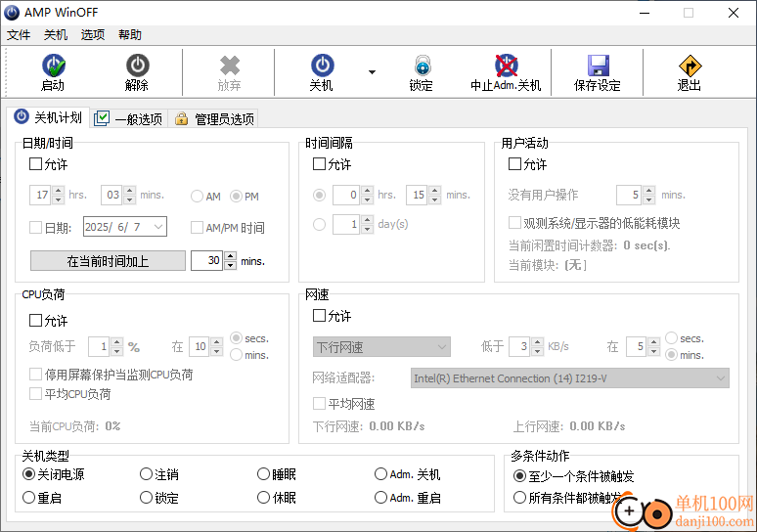Open the 网络适配器 Intel Ethernet dropdown
This screenshot has width=757, height=532.
569,378
